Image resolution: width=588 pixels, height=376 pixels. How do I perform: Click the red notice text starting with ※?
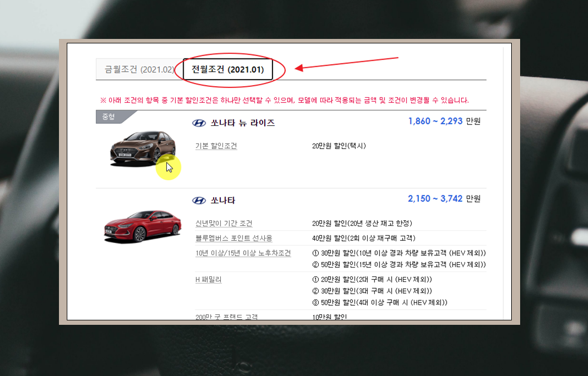coord(284,101)
